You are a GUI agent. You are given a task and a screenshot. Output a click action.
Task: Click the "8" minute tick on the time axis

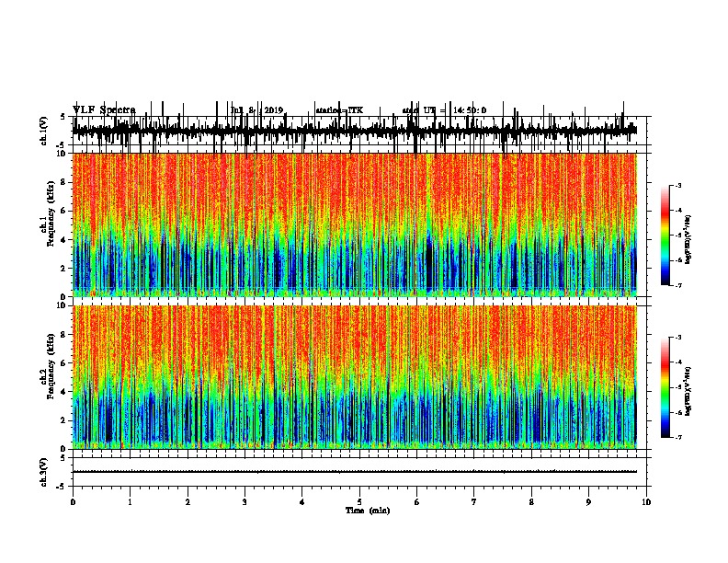tap(531, 502)
